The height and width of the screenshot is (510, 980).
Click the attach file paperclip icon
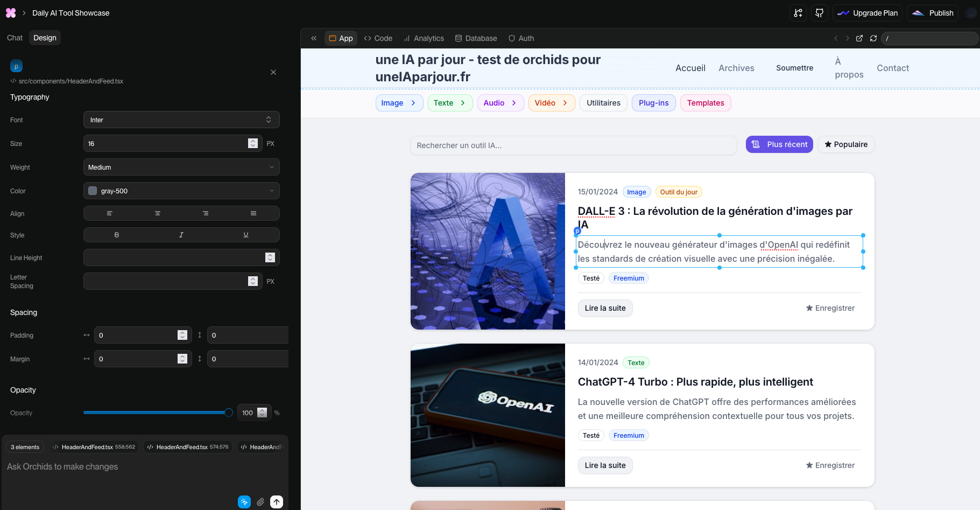[260, 502]
